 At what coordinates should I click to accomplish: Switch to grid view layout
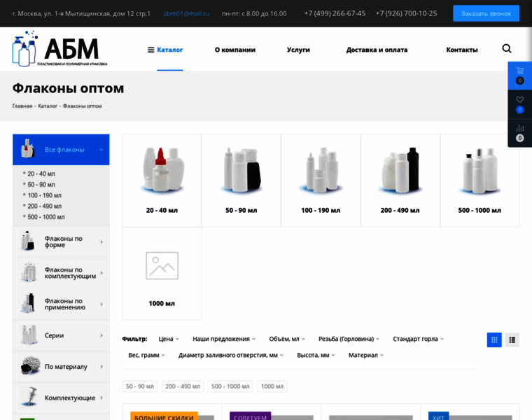[494, 339]
